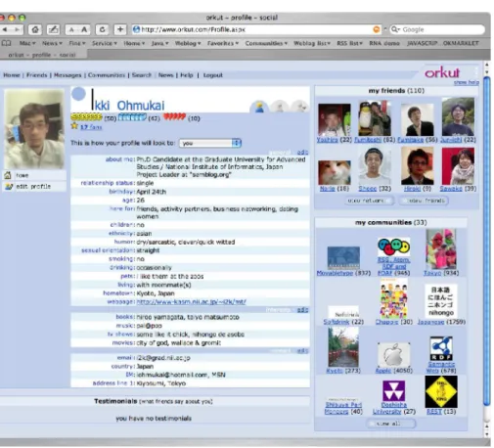Expand the News bookmarks menu
Screen dimensions: 494x448
coord(52,43)
